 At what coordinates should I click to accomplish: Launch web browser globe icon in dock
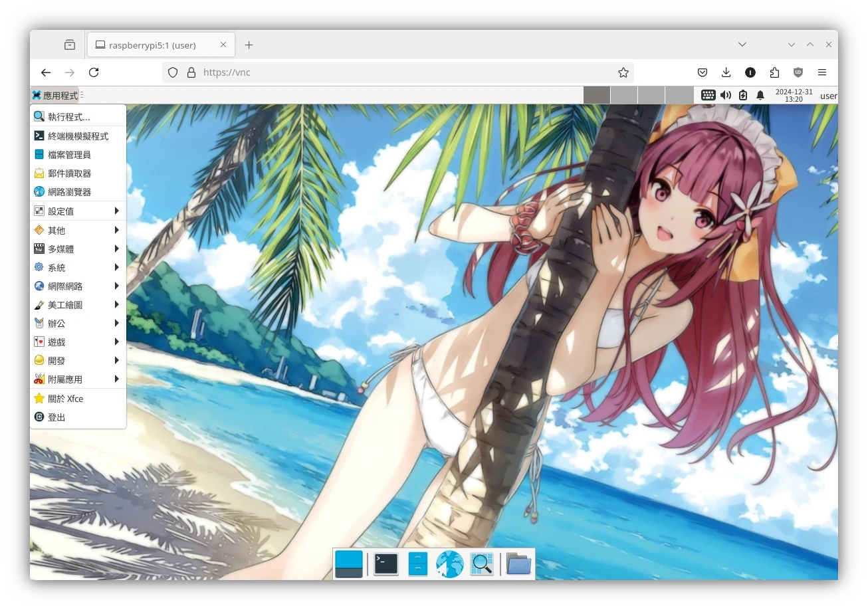[449, 564]
